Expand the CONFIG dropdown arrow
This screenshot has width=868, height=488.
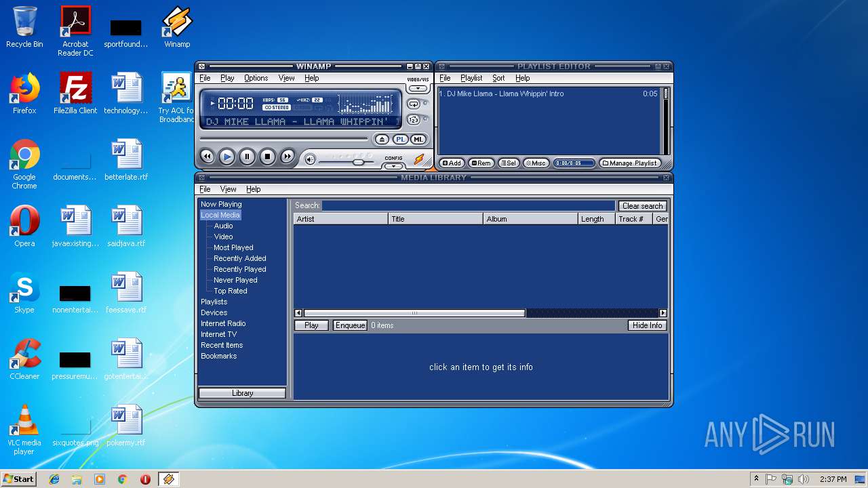click(393, 165)
